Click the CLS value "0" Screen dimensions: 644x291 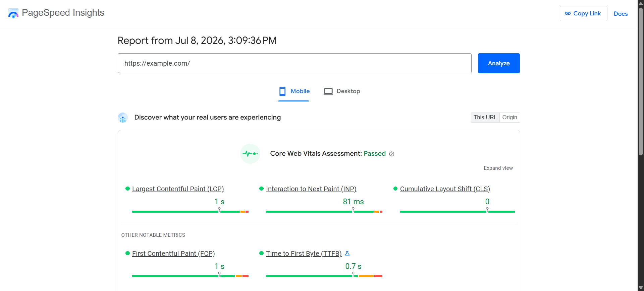point(487,202)
